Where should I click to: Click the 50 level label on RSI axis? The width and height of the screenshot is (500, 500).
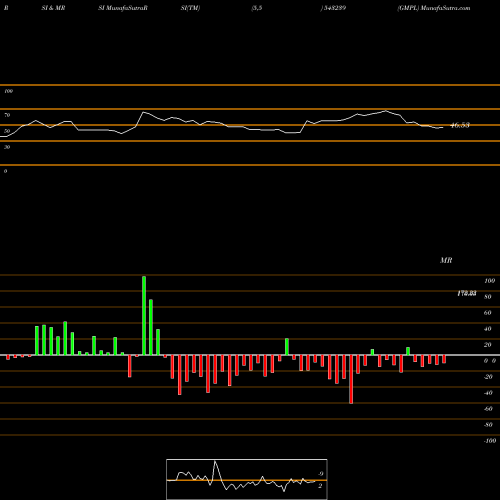coord(7,131)
